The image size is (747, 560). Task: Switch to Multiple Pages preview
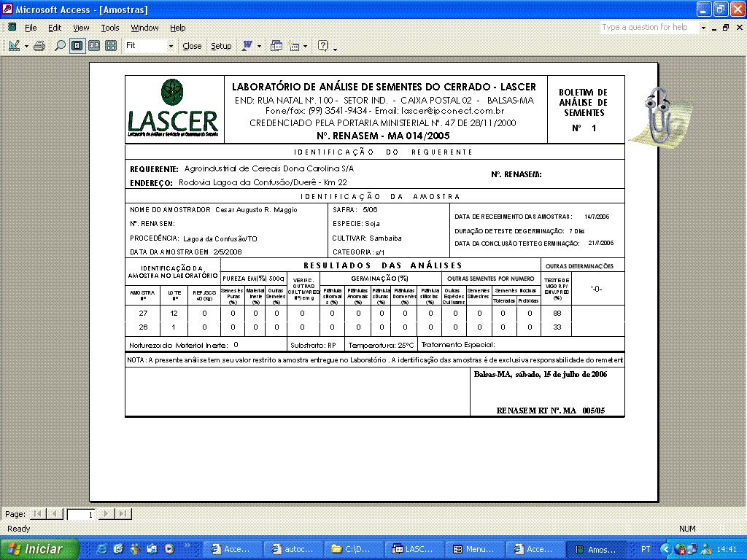(111, 46)
